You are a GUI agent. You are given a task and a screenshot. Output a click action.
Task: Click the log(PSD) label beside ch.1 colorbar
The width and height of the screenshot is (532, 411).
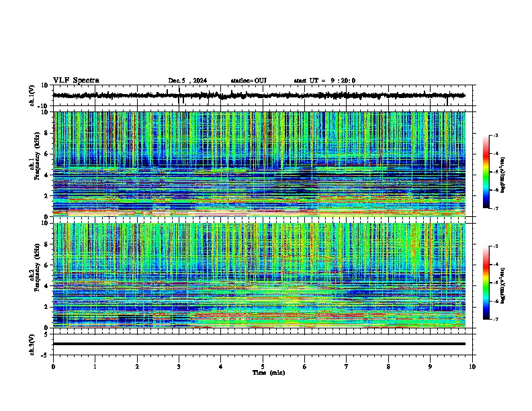503,175
